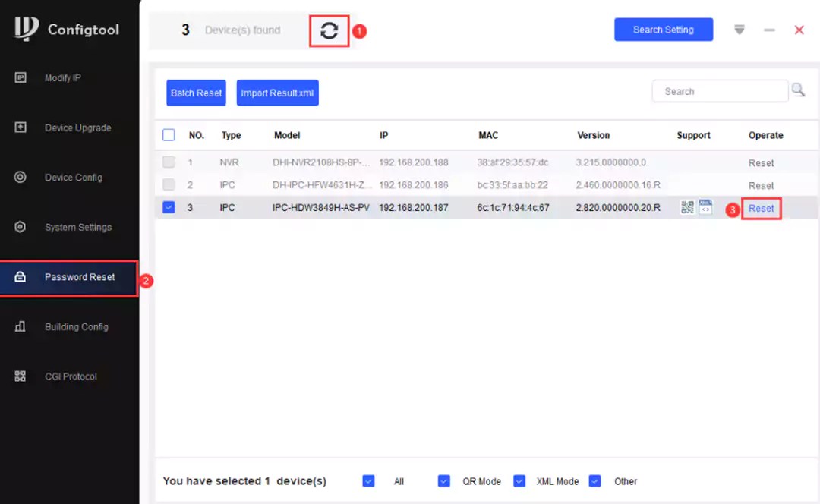The image size is (820, 504).
Task: Select model cell IPC-HDW3849H-AS-PV
Action: (321, 207)
